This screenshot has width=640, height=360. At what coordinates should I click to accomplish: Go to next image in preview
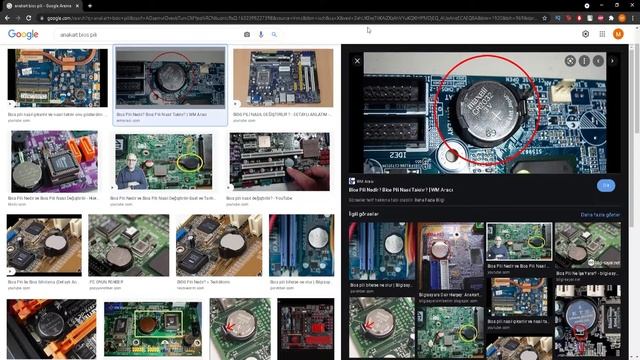click(x=612, y=61)
